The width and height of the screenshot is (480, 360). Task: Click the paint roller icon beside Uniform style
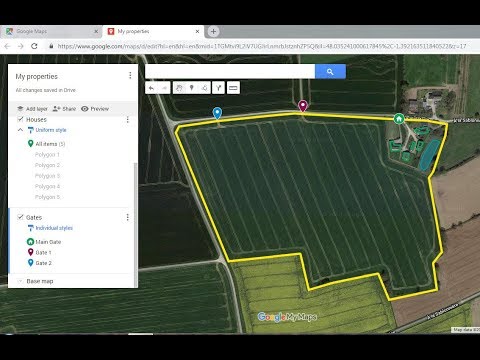31,130
